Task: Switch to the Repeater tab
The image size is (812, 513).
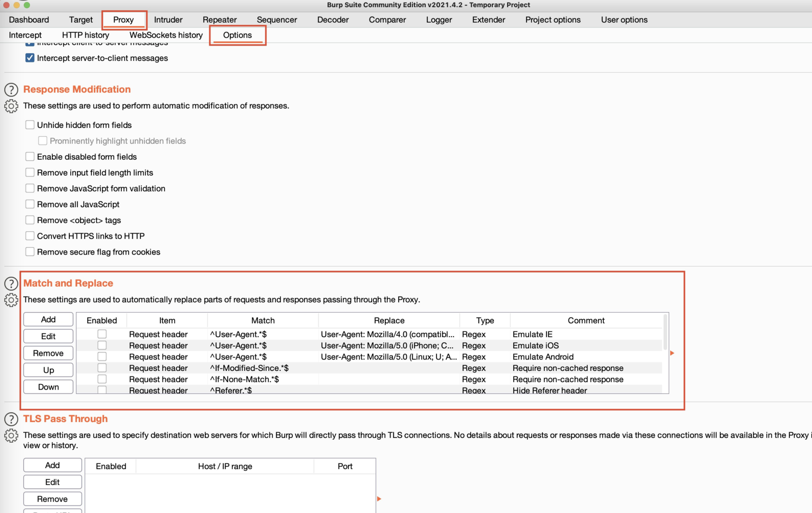Action: [x=220, y=20]
